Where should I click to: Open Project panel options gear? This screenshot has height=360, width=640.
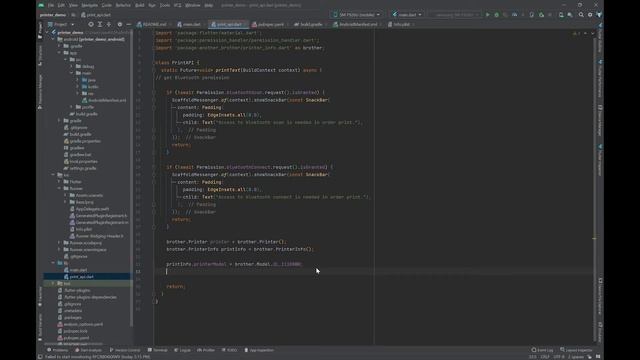click(120, 24)
